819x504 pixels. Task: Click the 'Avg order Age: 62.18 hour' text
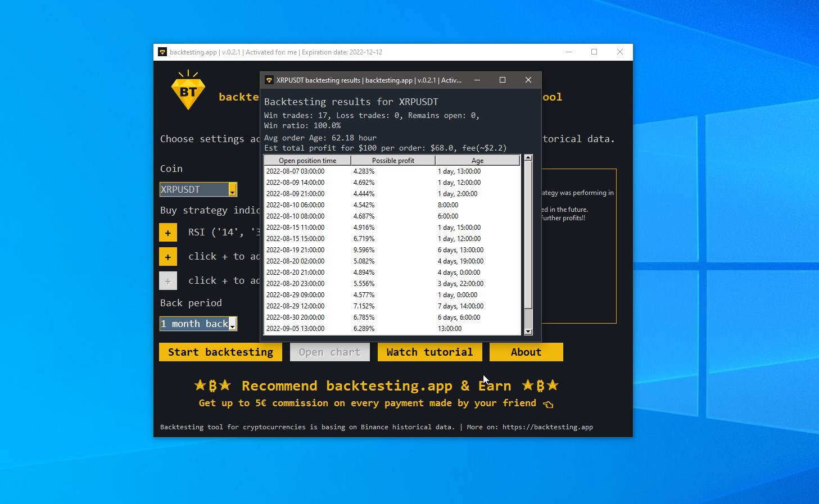pyautogui.click(x=320, y=138)
